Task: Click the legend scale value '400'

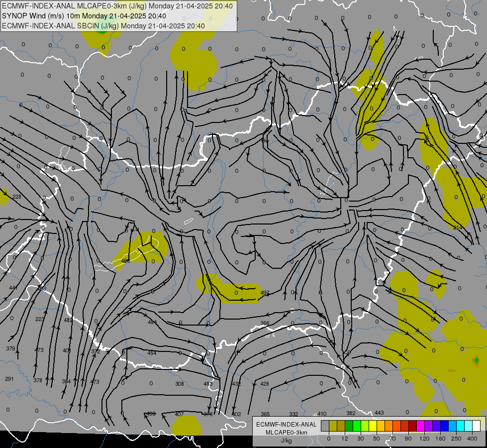Action: coord(472,439)
